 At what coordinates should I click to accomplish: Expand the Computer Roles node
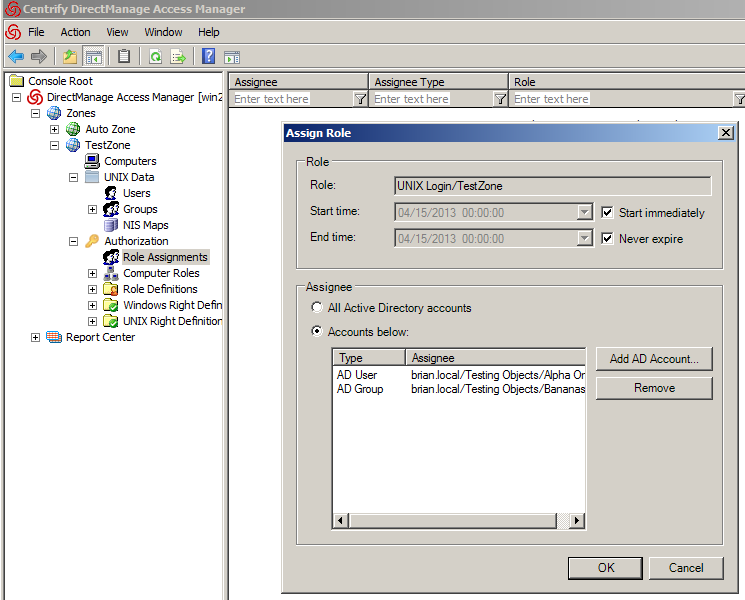[x=93, y=274]
